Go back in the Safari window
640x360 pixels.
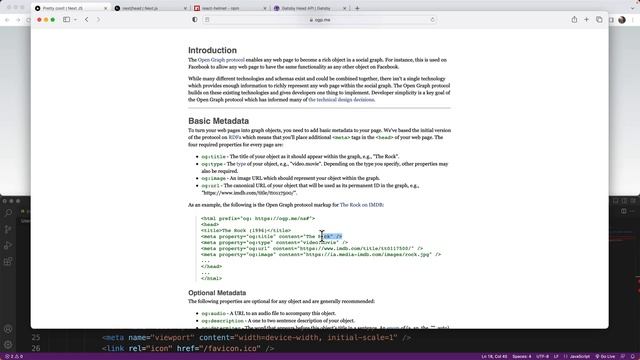87,20
